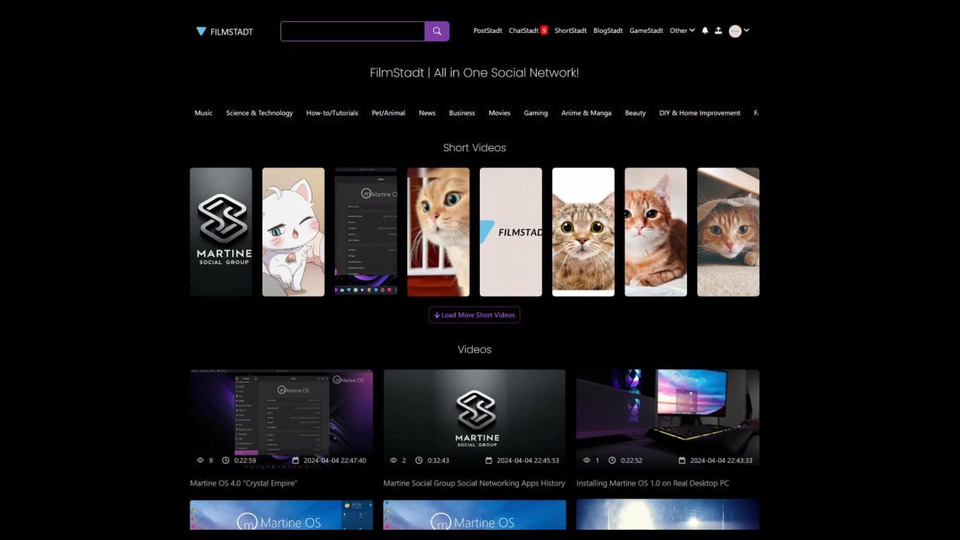Viewport: 960px width, 540px height.
Task: Expand the Other dropdown menu
Action: point(682,31)
